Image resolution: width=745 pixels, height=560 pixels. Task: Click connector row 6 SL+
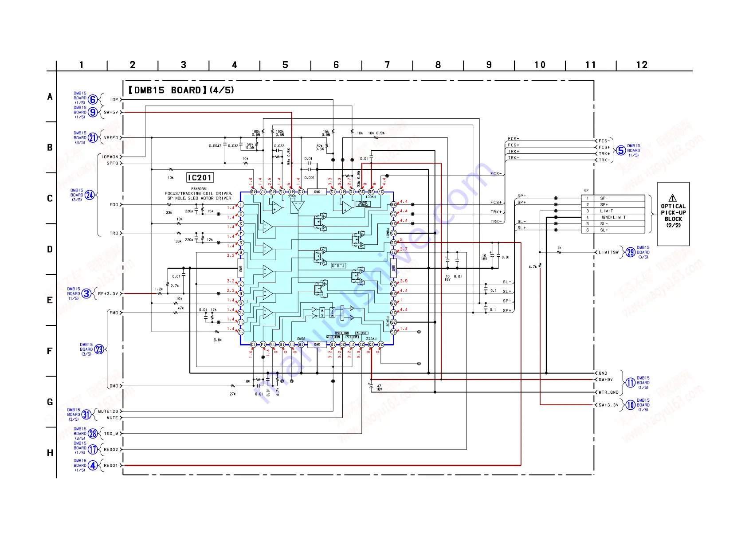click(x=613, y=230)
